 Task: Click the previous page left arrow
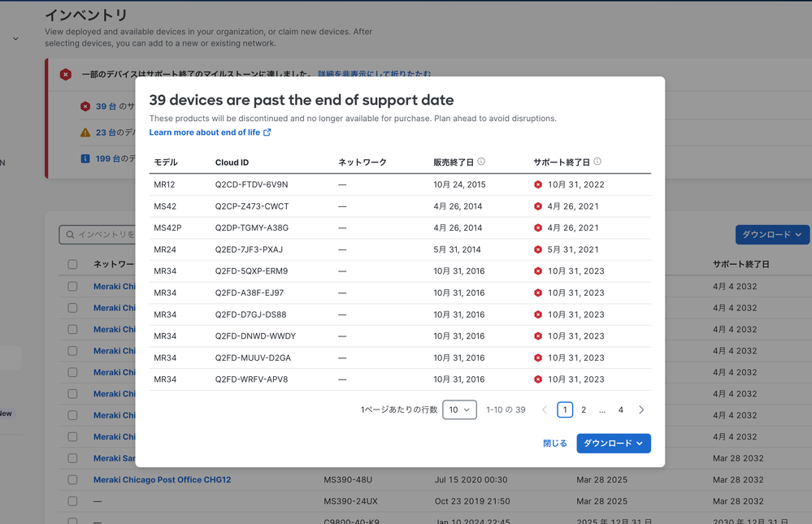(545, 410)
